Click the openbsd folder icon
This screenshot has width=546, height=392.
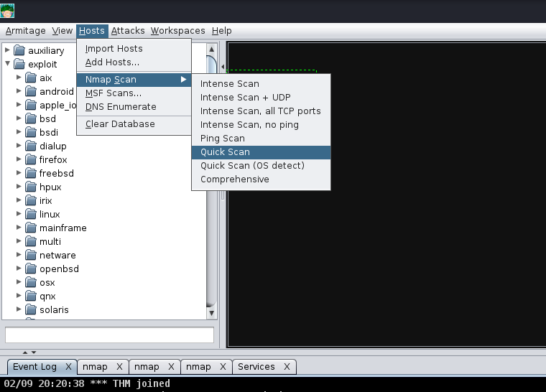[x=31, y=269]
